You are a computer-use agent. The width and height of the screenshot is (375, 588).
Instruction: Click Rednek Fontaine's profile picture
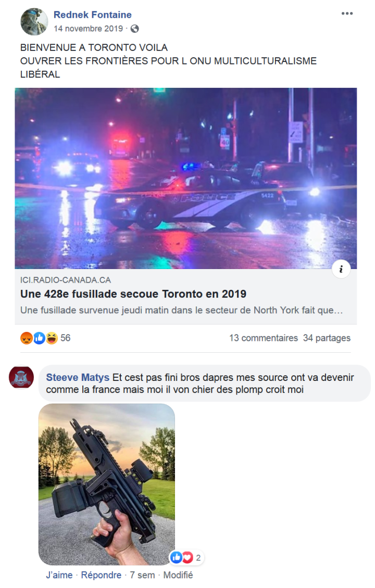[34, 21]
